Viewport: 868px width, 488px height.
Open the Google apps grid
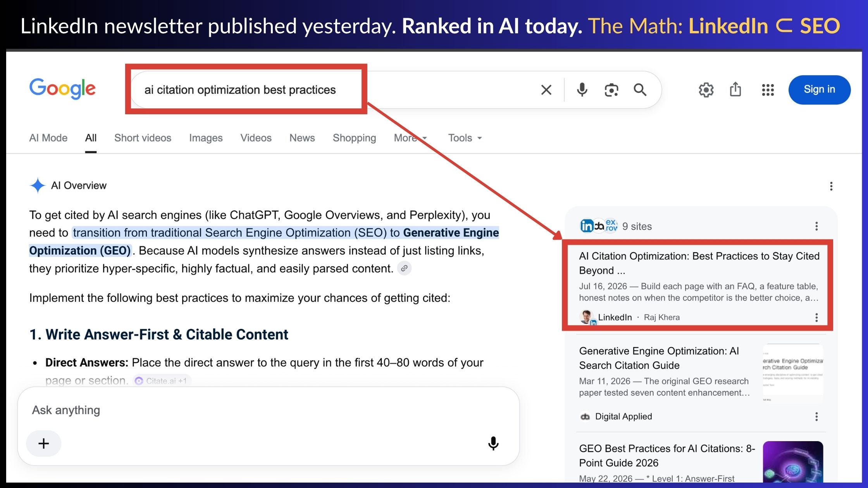coord(768,90)
